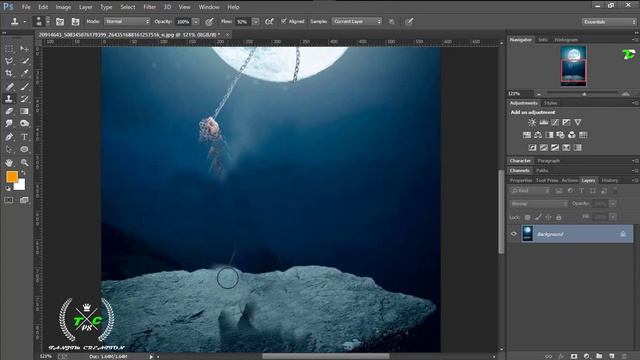Select the Crop tool
Image resolution: width=640 pixels, height=360 pixels.
point(9,73)
